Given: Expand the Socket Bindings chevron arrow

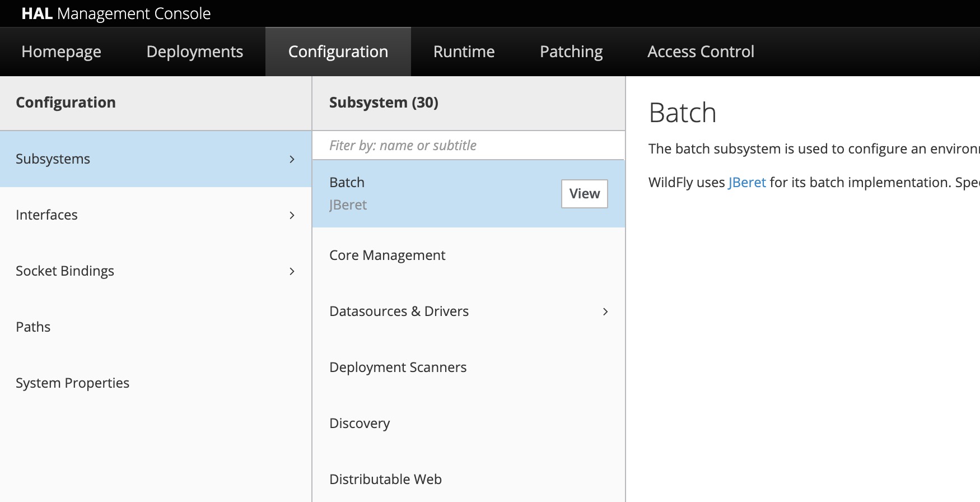Looking at the screenshot, I should pyautogui.click(x=292, y=271).
